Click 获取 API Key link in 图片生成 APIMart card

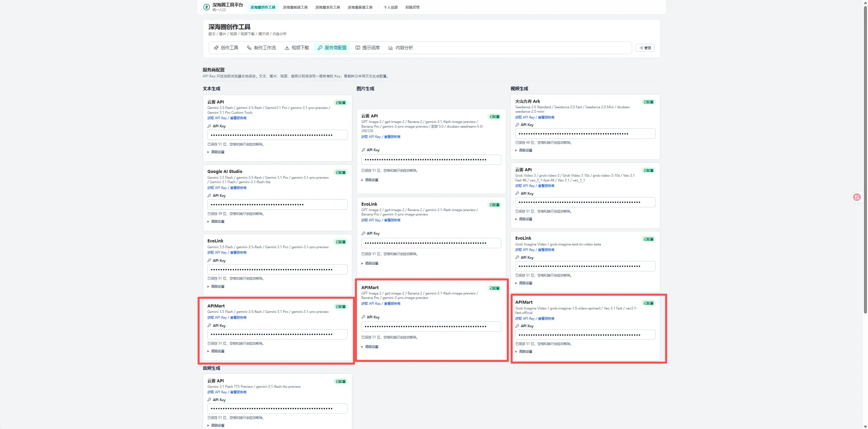[371, 304]
